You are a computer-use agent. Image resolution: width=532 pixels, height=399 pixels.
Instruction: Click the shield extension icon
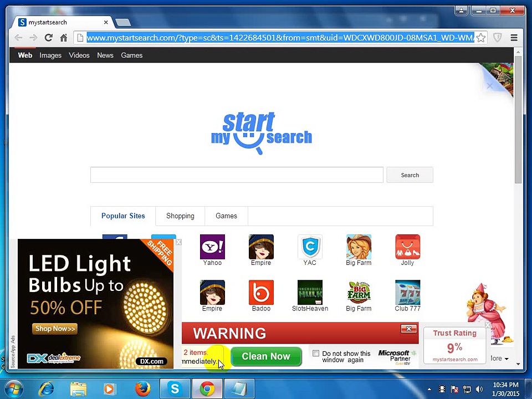tap(497, 38)
